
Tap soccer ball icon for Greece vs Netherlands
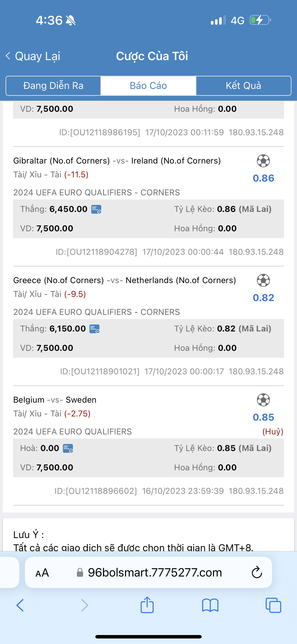(263, 280)
